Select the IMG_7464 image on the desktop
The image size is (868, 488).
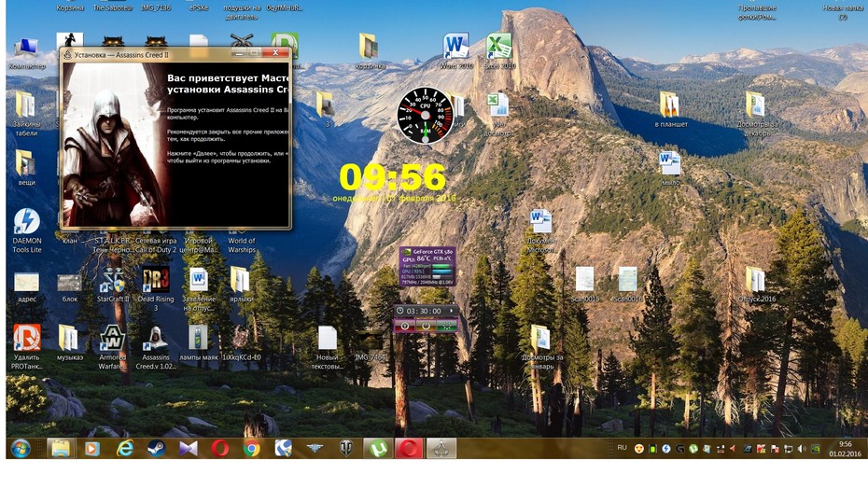click(370, 346)
